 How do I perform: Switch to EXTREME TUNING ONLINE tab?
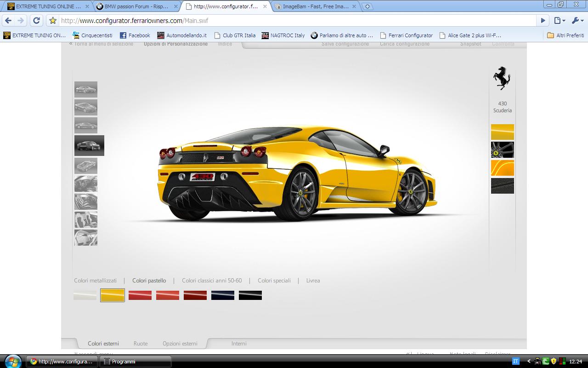[47, 6]
